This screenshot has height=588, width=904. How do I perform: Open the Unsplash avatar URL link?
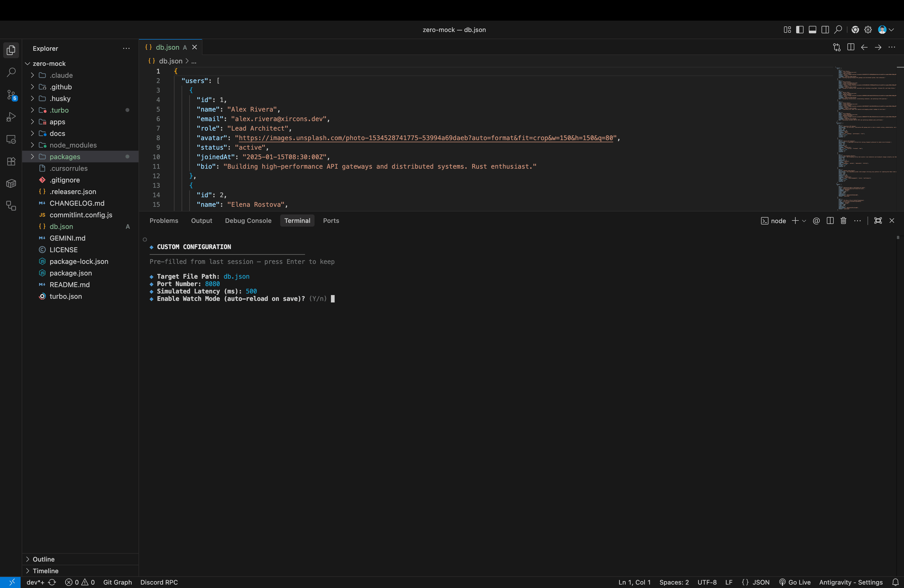[x=425, y=138]
